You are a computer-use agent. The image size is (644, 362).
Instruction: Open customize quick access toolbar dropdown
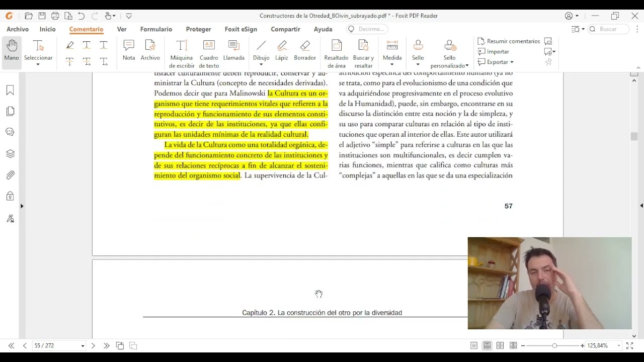click(x=129, y=16)
